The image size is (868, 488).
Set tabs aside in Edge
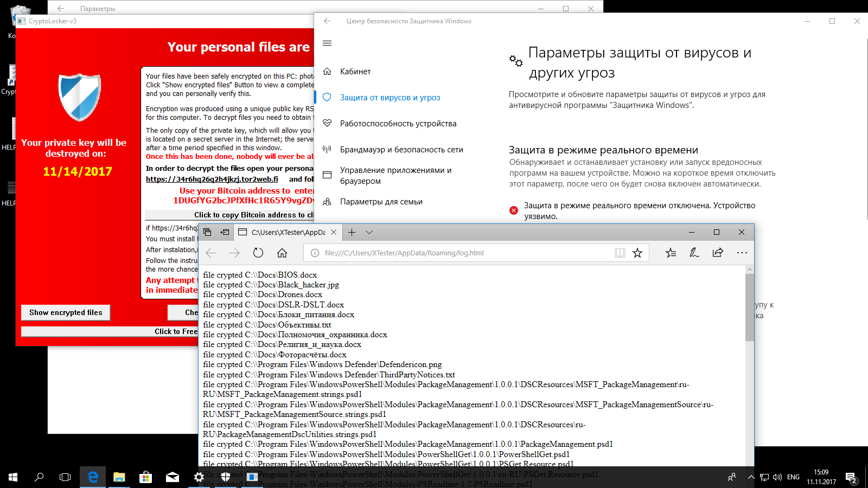click(225, 232)
